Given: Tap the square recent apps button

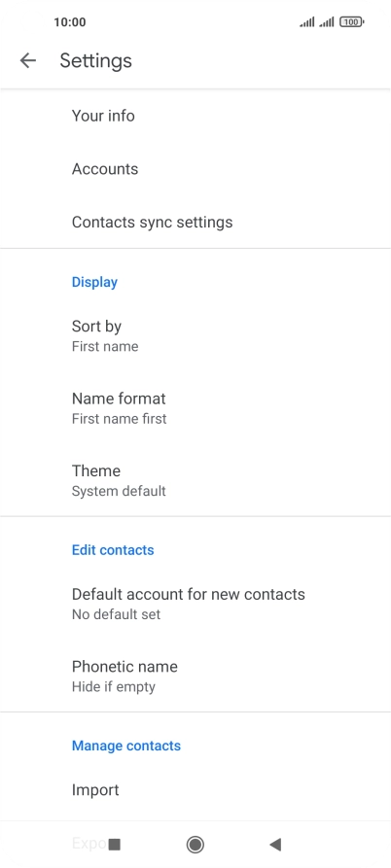Looking at the screenshot, I should coord(115,844).
